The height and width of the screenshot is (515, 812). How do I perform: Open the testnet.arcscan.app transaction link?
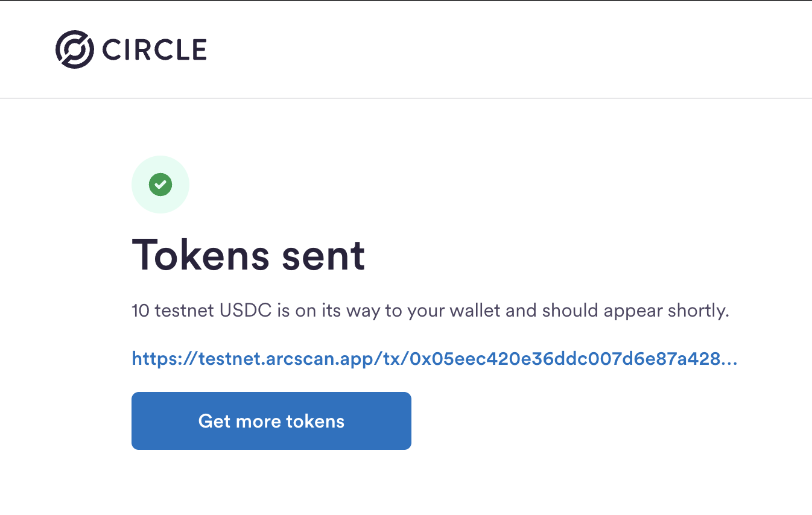[434, 359]
